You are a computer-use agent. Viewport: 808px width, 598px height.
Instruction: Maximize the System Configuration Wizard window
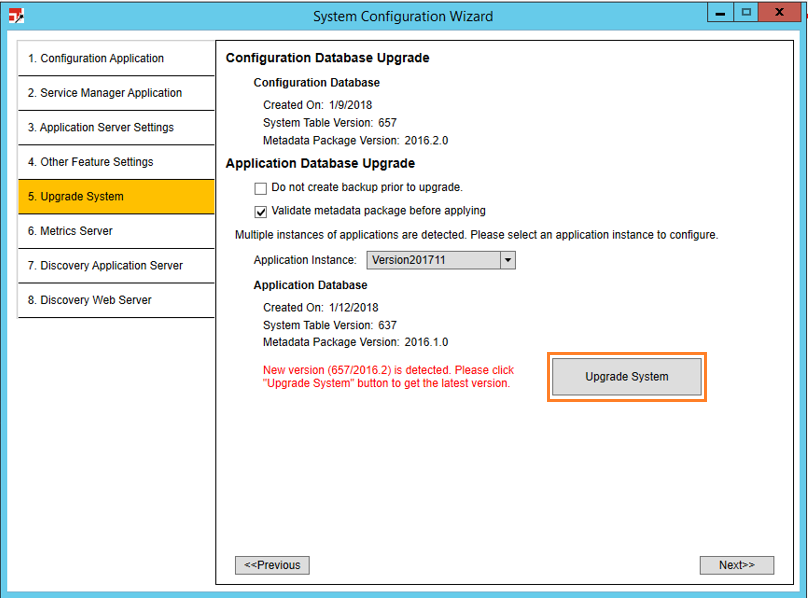(x=746, y=12)
